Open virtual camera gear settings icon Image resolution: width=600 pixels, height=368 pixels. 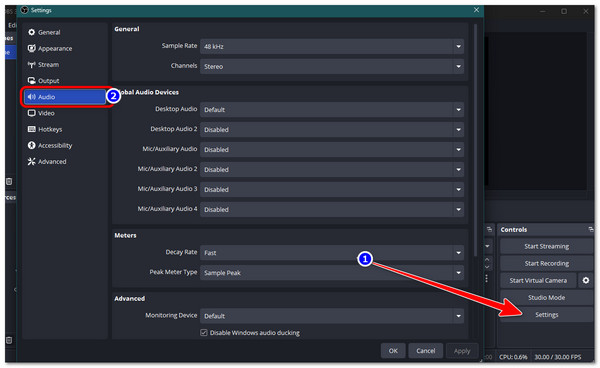click(x=585, y=280)
